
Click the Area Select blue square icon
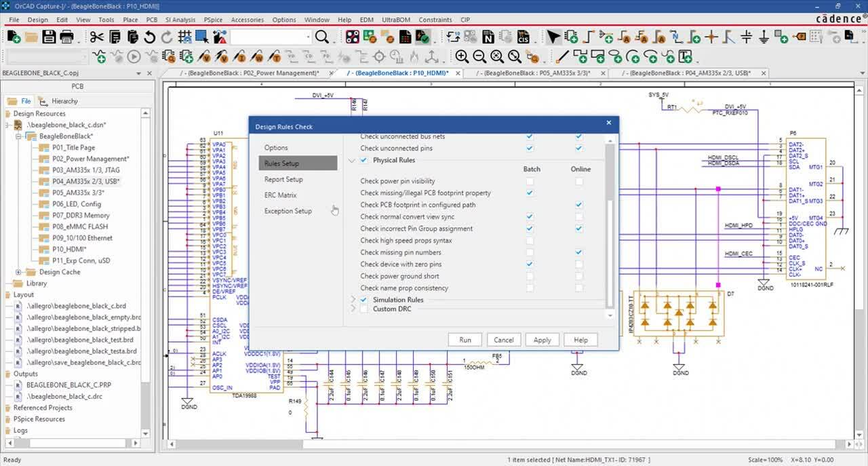202,37
